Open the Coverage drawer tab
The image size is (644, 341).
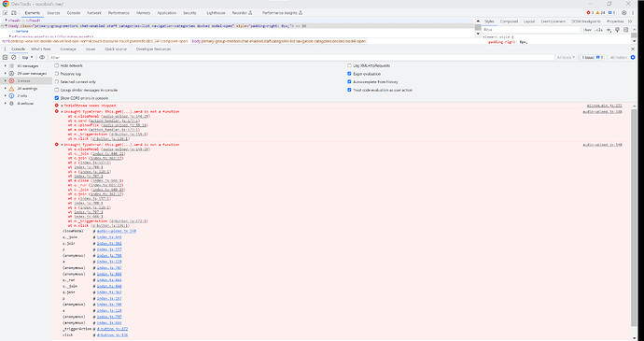(x=68, y=49)
